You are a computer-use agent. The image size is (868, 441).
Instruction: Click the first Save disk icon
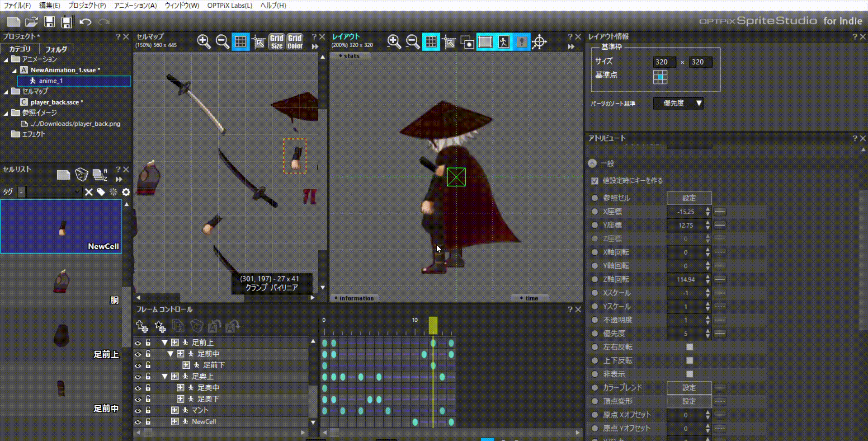click(49, 21)
